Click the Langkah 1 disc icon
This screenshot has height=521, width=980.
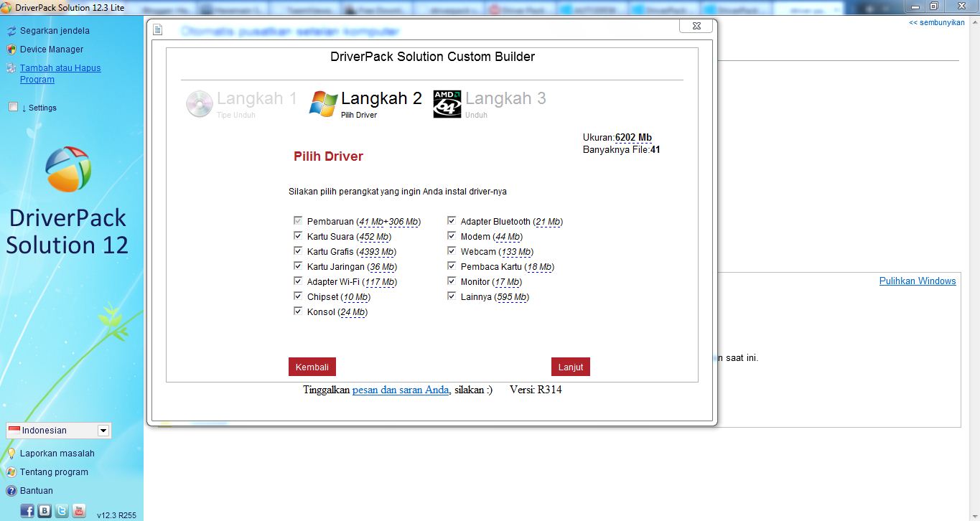click(200, 104)
